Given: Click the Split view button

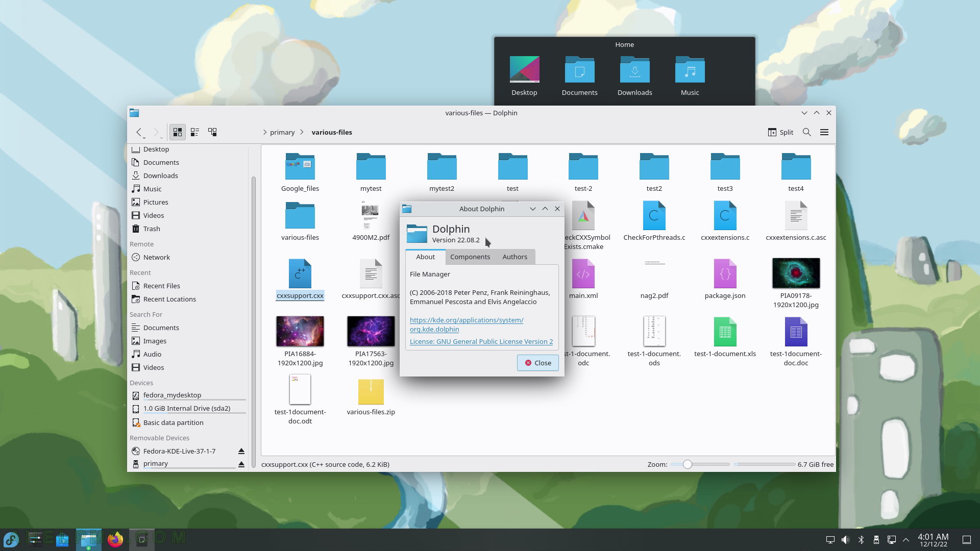Looking at the screenshot, I should [780, 132].
